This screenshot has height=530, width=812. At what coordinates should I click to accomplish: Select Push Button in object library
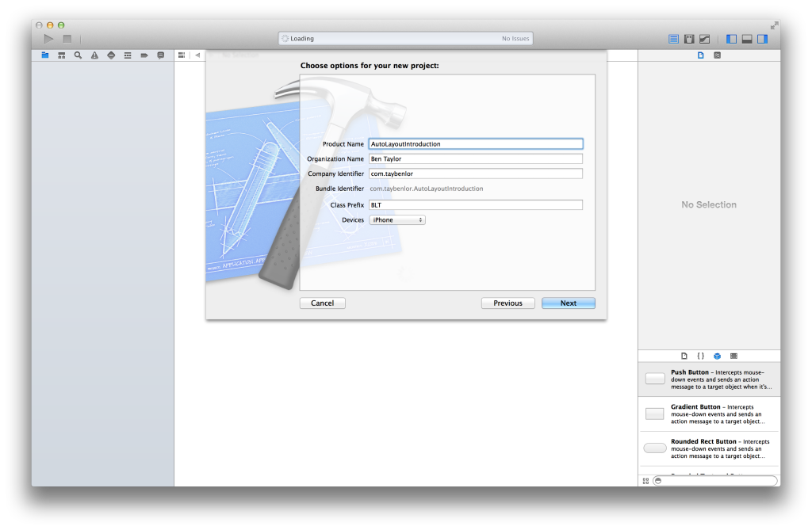pyautogui.click(x=709, y=379)
